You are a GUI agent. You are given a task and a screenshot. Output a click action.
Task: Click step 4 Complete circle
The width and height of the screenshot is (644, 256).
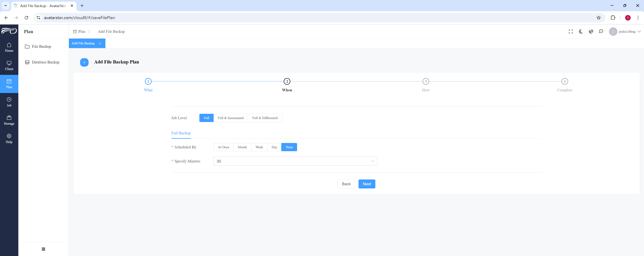pyautogui.click(x=564, y=82)
